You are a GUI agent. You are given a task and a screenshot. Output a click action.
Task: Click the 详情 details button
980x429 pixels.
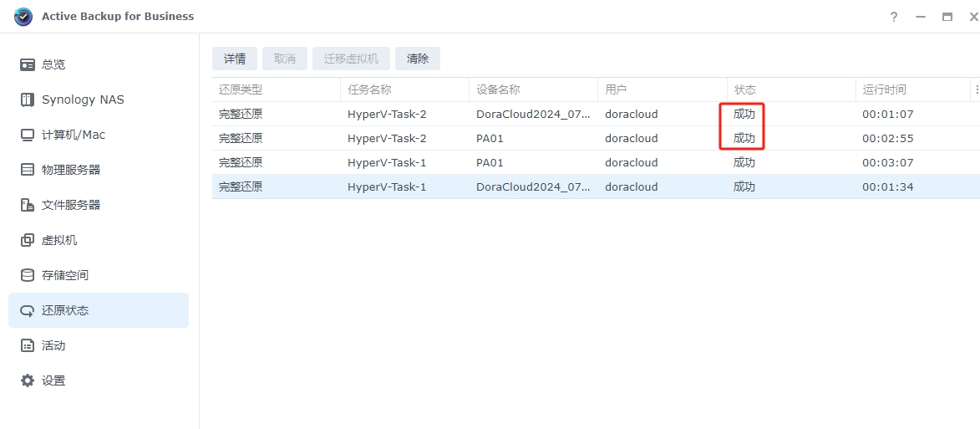[x=235, y=59]
